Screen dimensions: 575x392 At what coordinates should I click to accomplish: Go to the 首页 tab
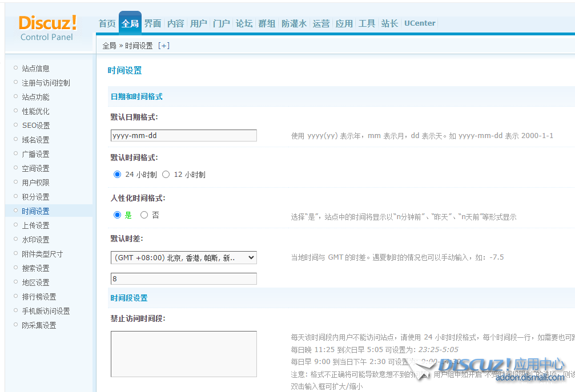107,23
